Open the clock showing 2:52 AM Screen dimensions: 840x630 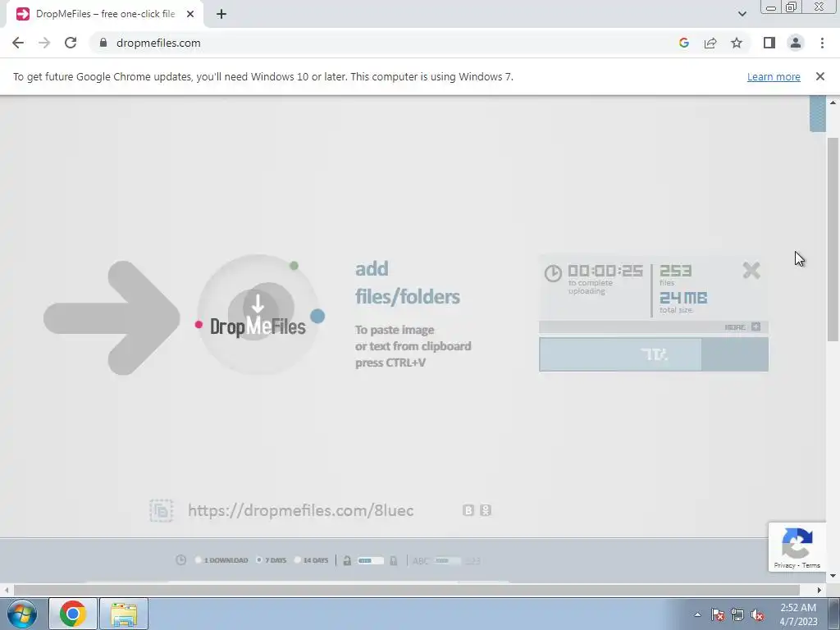tap(798, 614)
